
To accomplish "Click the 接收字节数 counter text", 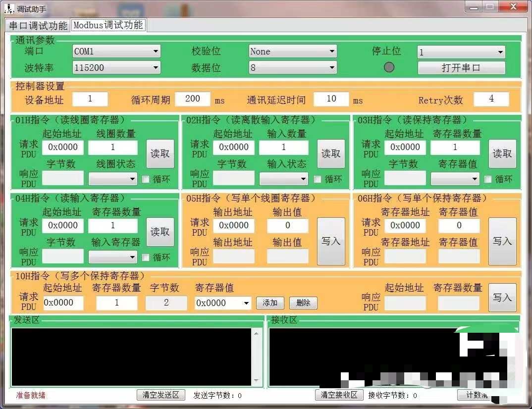I will click(392, 396).
